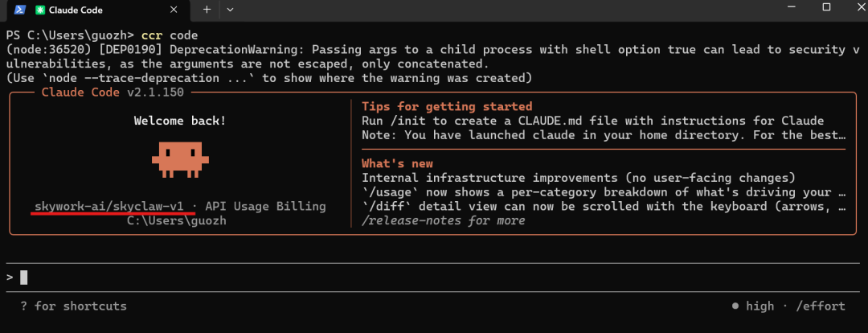Click the PowerShell icon in title bar

click(x=18, y=10)
